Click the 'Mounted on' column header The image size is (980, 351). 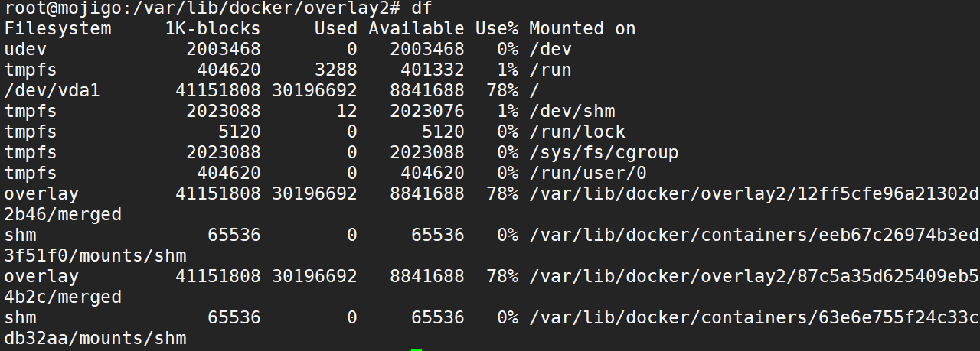point(583,29)
